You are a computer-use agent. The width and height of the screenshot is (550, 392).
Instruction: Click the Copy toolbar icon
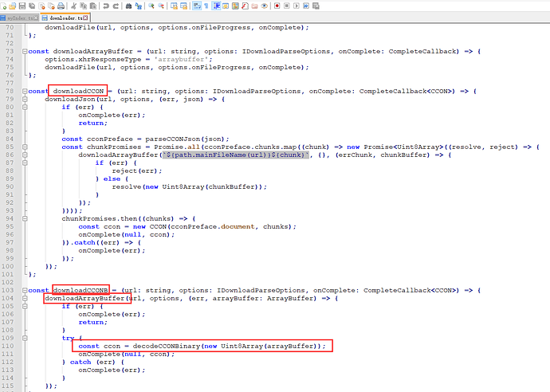coord(84,6)
